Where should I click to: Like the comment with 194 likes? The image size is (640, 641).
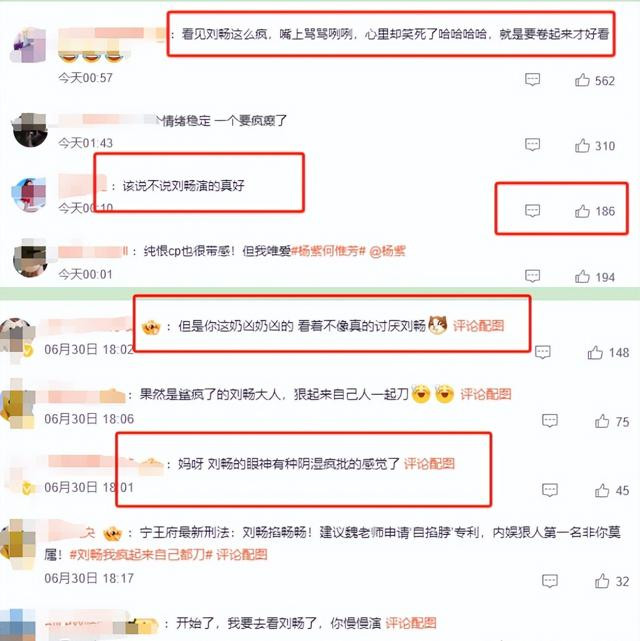point(582,277)
